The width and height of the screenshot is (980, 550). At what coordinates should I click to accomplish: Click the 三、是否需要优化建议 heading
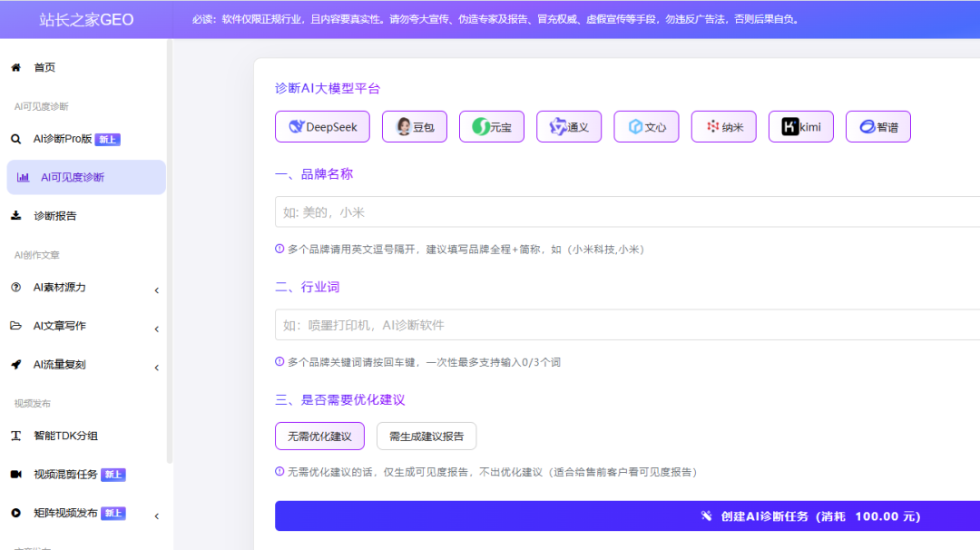point(340,400)
